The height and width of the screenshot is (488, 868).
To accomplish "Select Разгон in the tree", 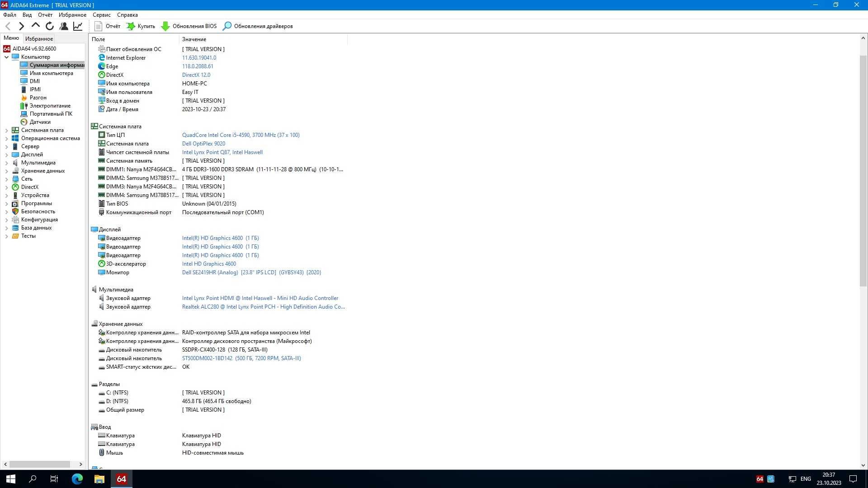I will pyautogui.click(x=38, y=98).
